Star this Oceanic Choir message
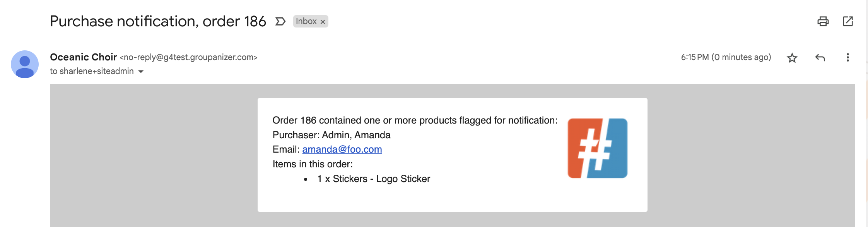 click(x=792, y=58)
